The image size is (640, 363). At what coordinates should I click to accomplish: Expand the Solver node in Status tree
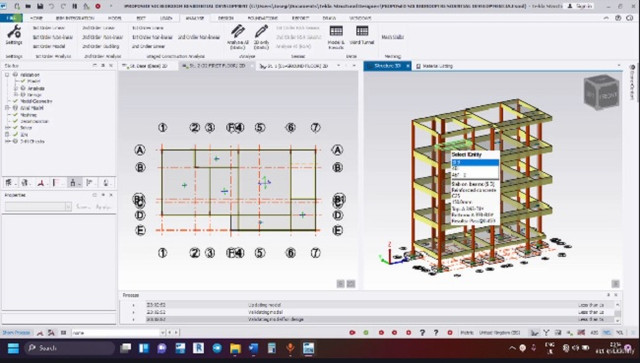pos(7,128)
